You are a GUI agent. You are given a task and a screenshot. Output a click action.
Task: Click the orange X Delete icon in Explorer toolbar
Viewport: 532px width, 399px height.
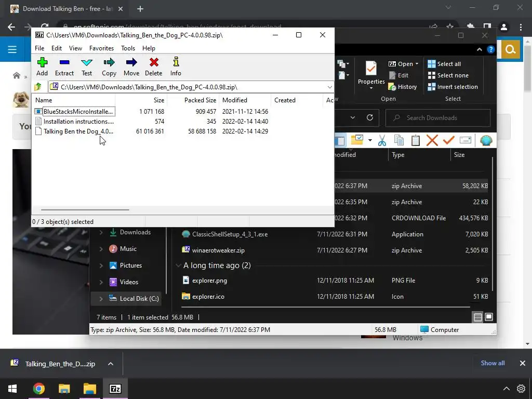[432, 140]
